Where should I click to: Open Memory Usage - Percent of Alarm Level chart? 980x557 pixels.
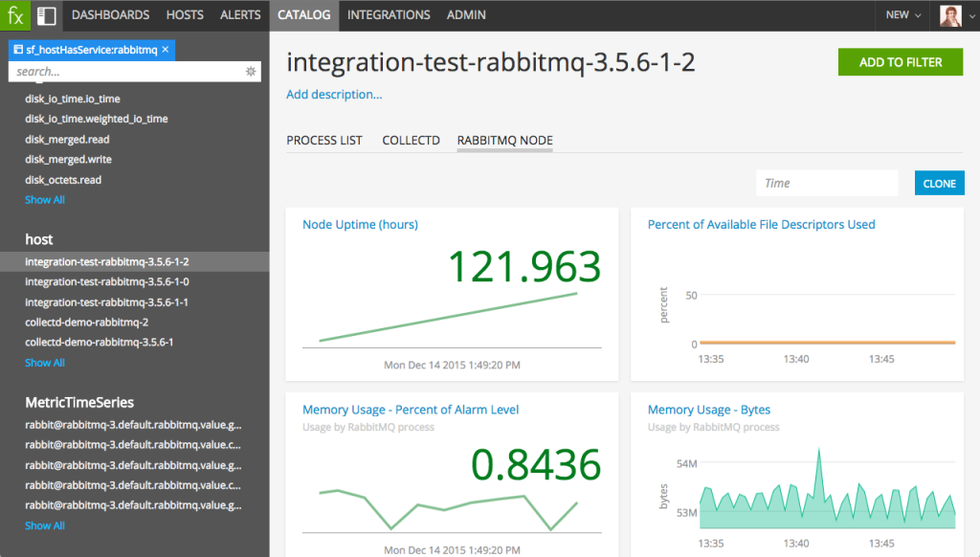tap(411, 410)
